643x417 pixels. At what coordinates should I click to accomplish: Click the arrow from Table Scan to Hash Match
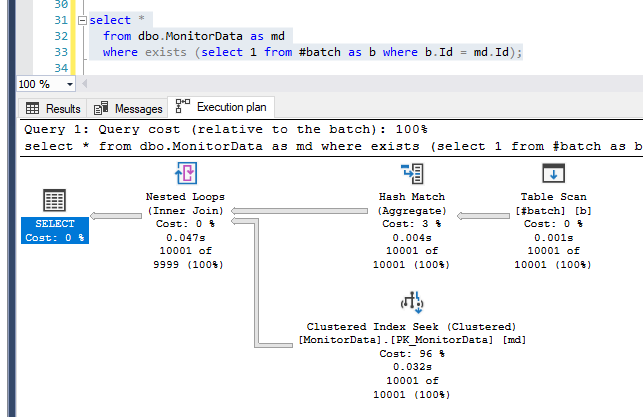pos(483,216)
